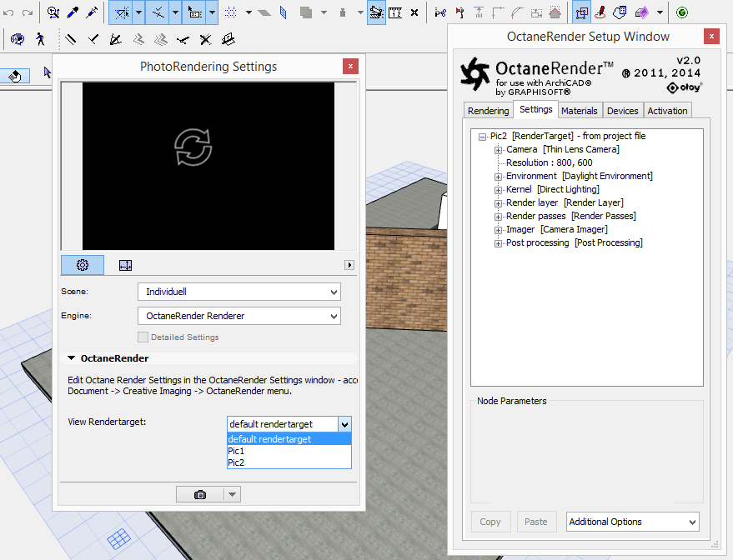Select the scissors split tool
The width and height of the screenshot is (733, 560).
[x=440, y=12]
